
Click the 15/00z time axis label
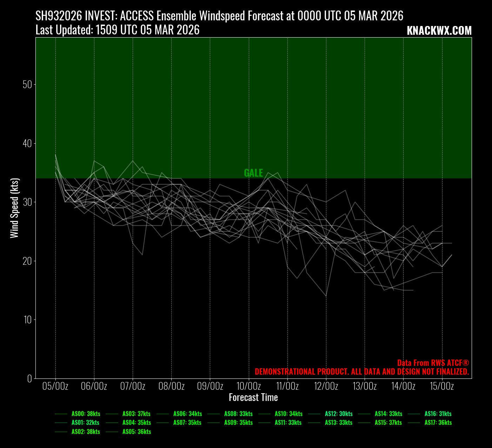pyautogui.click(x=442, y=387)
